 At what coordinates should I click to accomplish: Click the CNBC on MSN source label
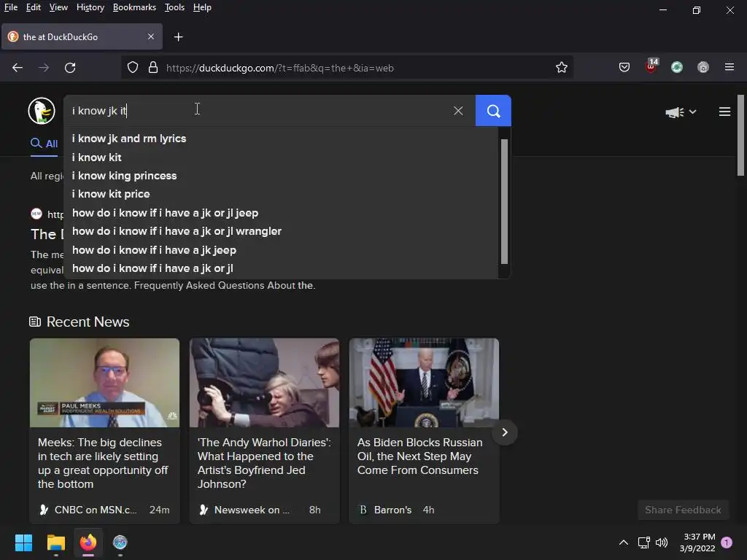coord(96,510)
